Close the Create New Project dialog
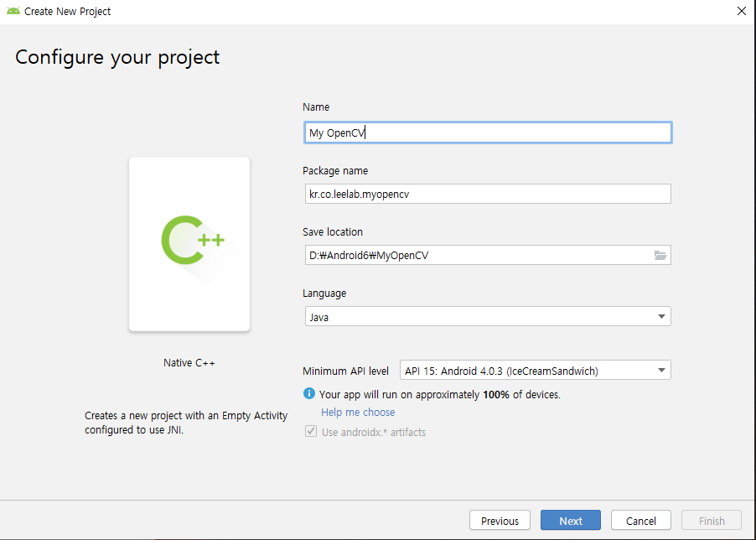This screenshot has width=756, height=540. (x=741, y=12)
